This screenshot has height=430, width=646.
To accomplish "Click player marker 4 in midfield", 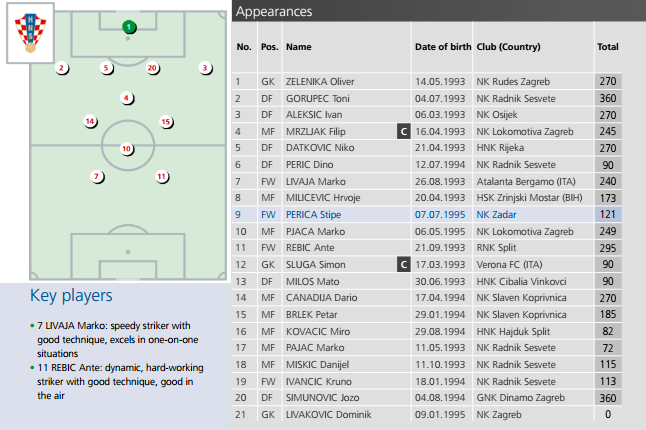I will (x=126, y=98).
